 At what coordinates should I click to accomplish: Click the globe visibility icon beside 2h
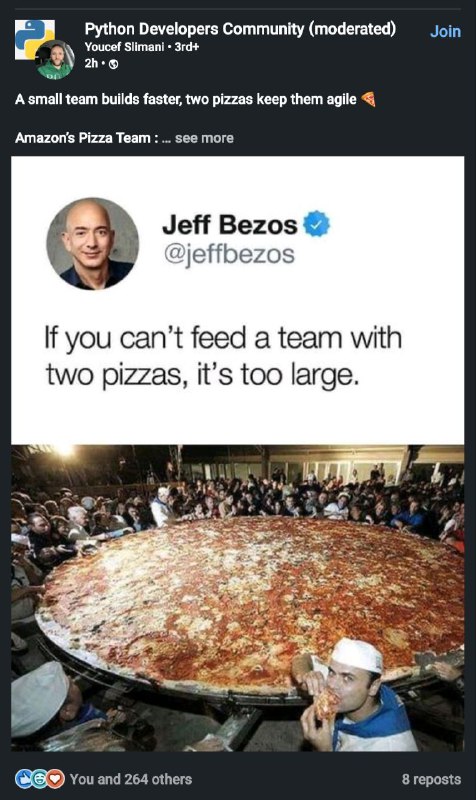(x=114, y=64)
